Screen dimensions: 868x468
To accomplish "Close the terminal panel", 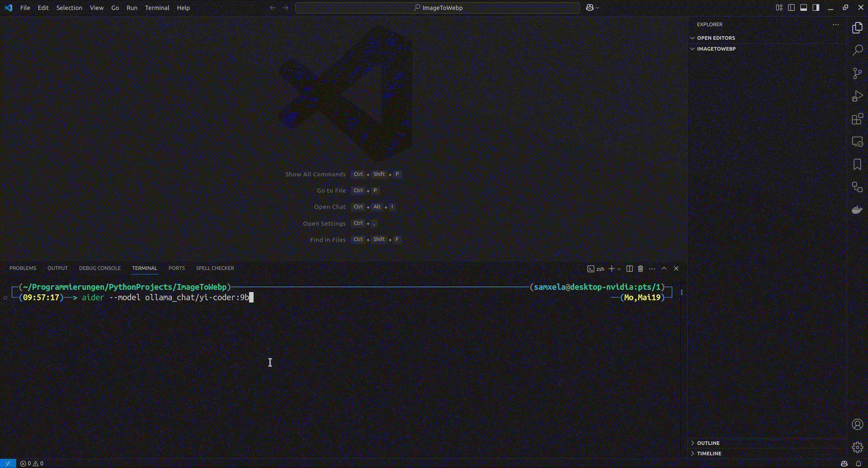I will [x=676, y=269].
